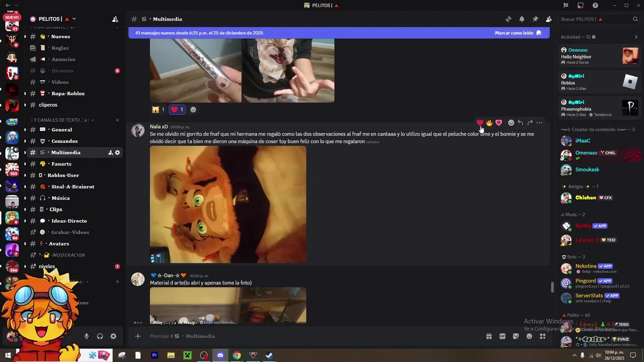Screen dimensions: 644x362
Task: React with fire emoji in hover toolbar
Action: [x=489, y=123]
